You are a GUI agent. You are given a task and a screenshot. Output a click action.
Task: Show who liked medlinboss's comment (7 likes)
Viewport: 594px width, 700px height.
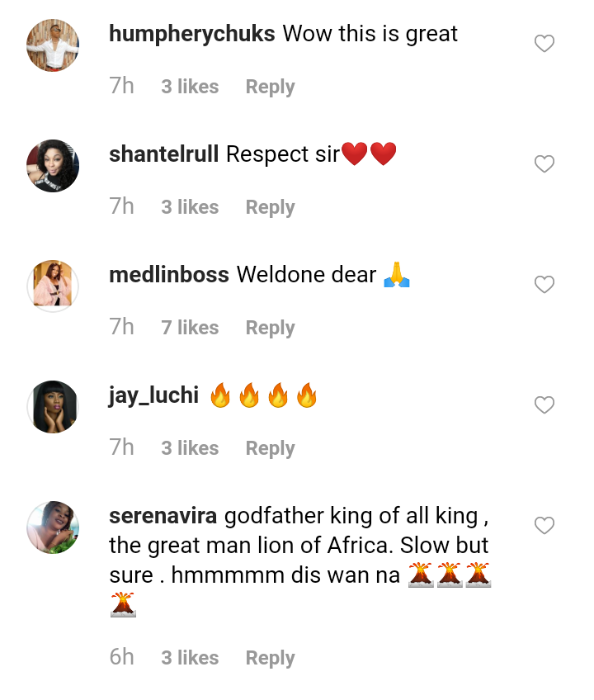click(x=190, y=328)
